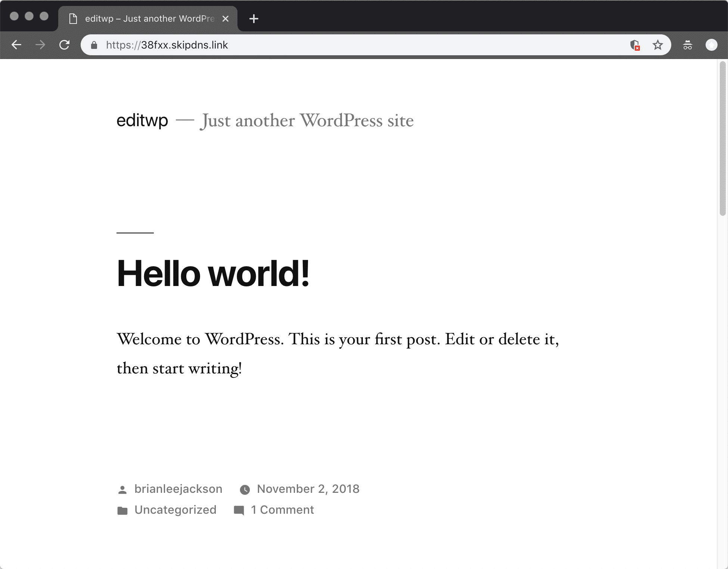Click the incognito icon in the toolbar

(688, 45)
